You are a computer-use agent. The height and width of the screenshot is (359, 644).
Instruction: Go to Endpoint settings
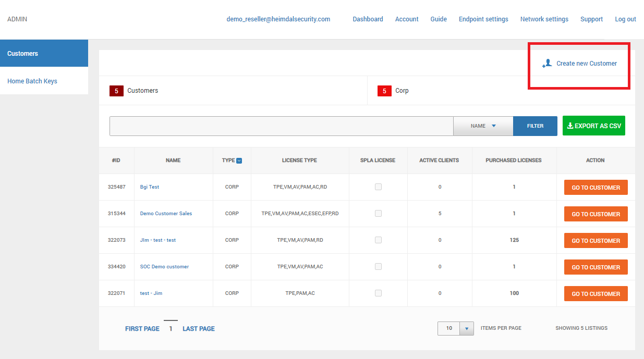483,19
